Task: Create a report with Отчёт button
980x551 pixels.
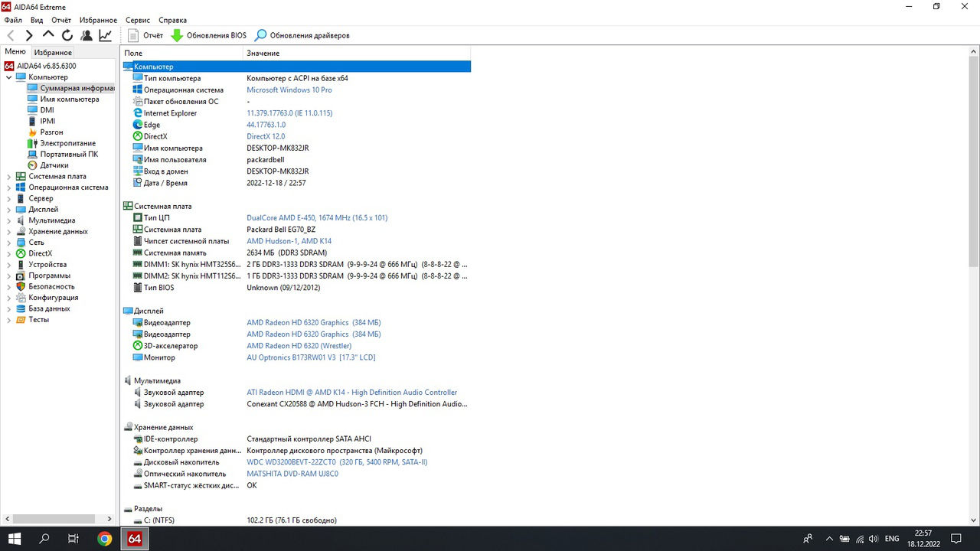Action: [x=145, y=35]
